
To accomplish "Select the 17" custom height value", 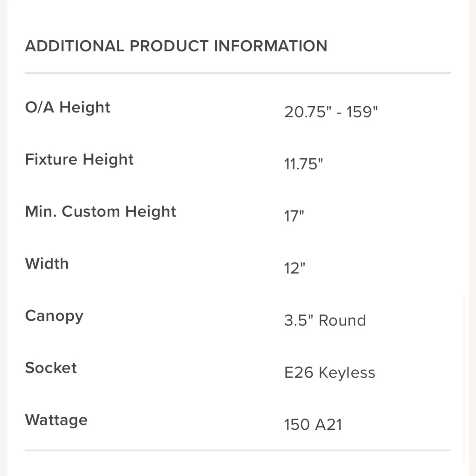I will (294, 216).
